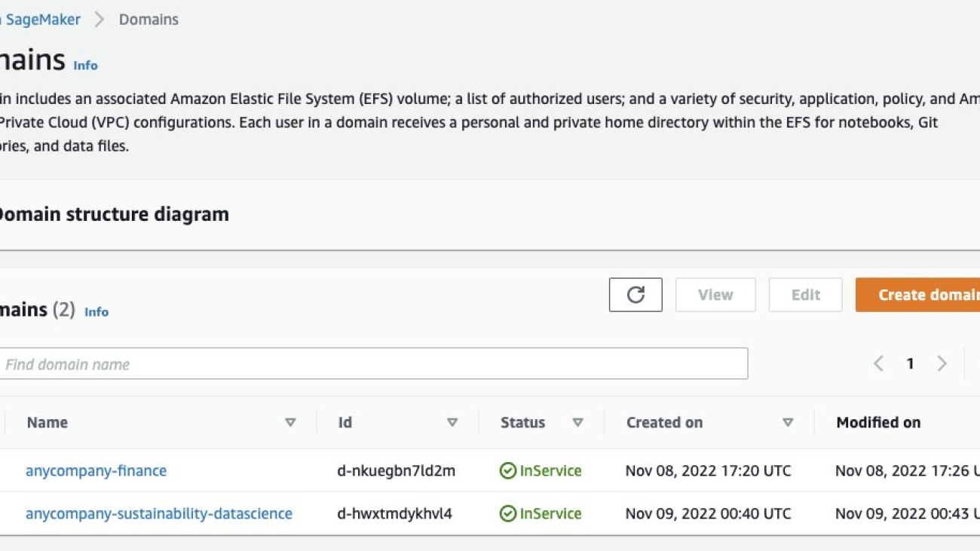Select the Domains breadcrumb

click(x=149, y=20)
